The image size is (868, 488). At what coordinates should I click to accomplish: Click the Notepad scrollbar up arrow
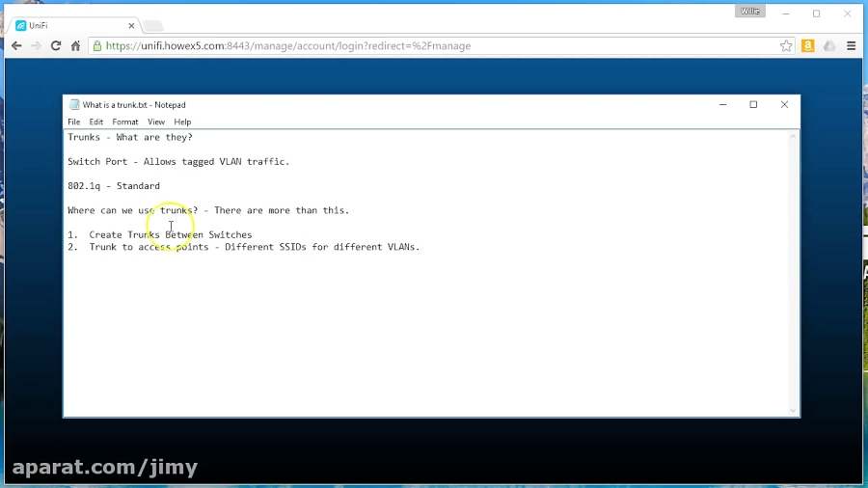793,136
